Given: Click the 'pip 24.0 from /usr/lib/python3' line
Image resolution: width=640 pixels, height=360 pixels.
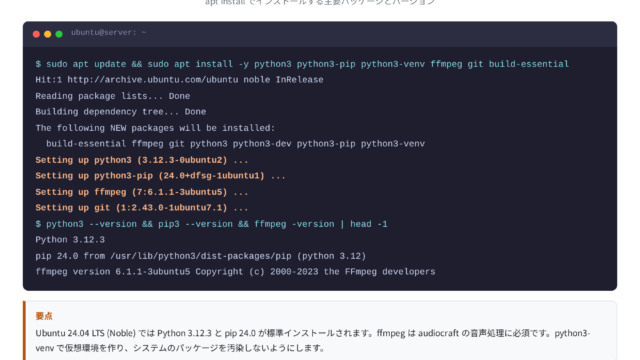Looking at the screenshot, I should tap(200, 256).
